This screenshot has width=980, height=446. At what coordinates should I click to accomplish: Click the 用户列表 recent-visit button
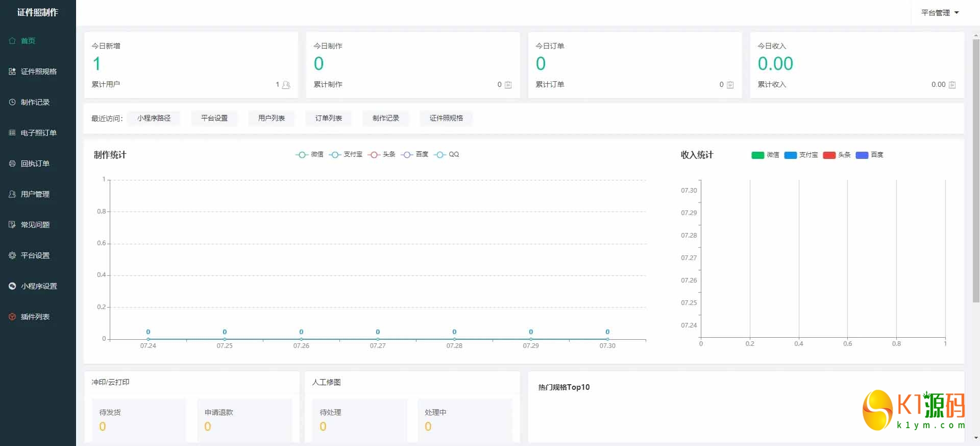(x=272, y=118)
